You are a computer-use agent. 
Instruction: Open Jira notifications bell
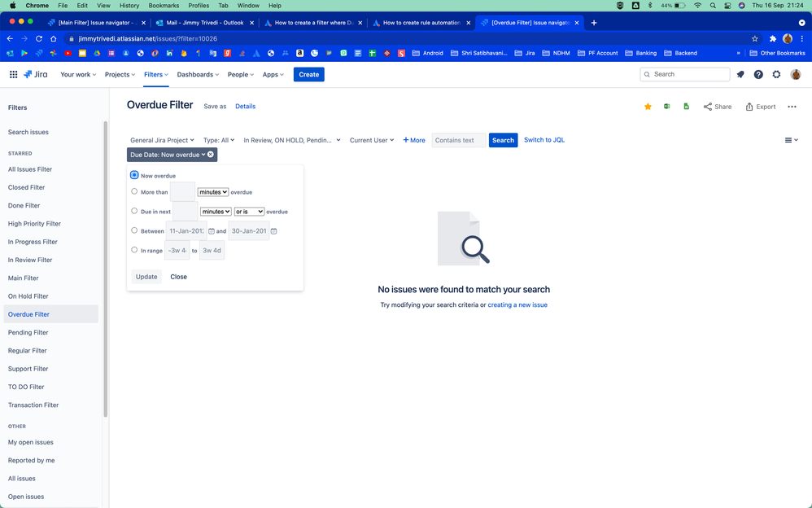pos(740,74)
